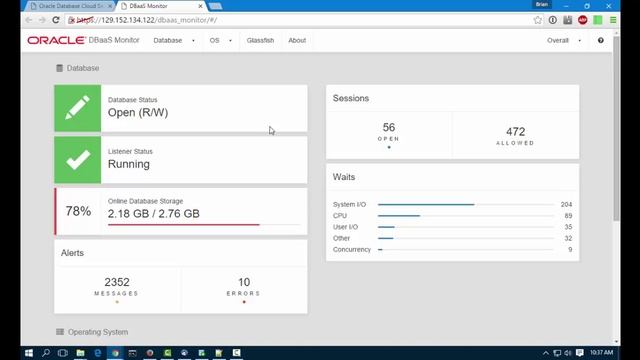
Task: Click the System I/O wait bar
Action: coord(465,204)
